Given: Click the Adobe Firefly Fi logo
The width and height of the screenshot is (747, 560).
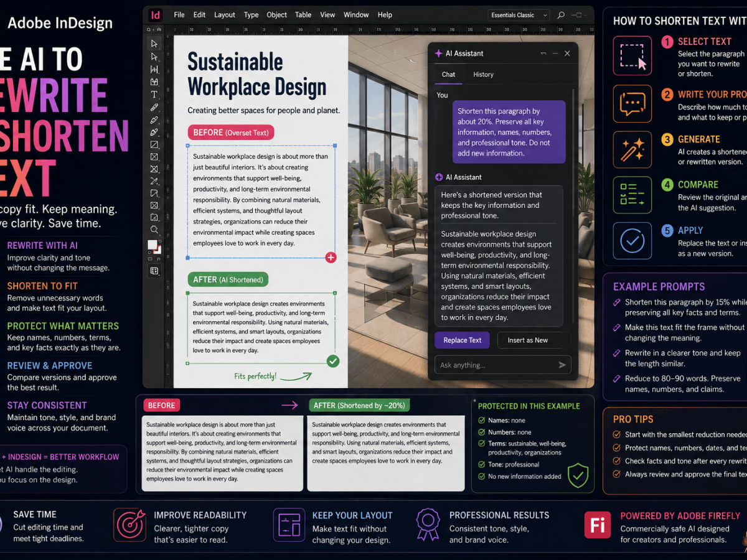Looking at the screenshot, I should click(597, 525).
